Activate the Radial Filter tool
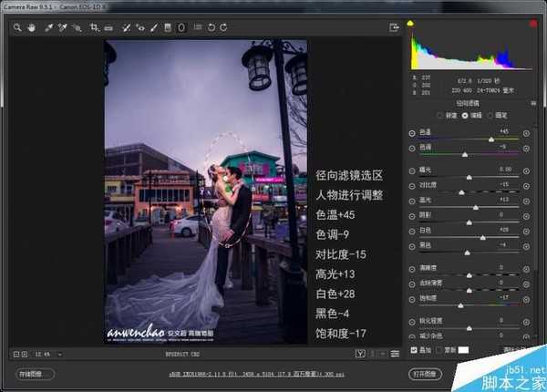Viewport: 547px width, 392px height. (x=181, y=28)
